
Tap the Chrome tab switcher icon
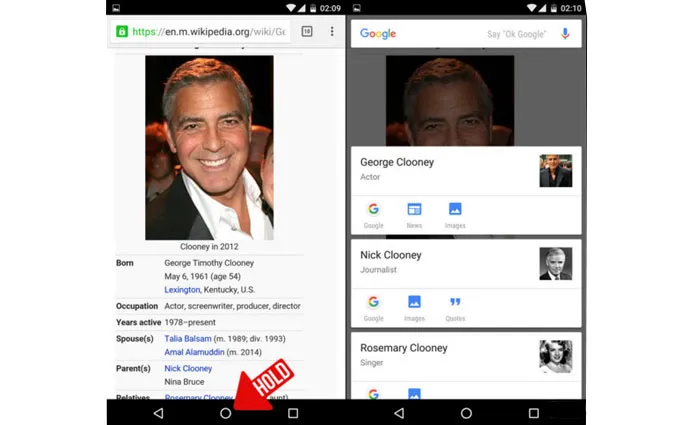tap(307, 31)
